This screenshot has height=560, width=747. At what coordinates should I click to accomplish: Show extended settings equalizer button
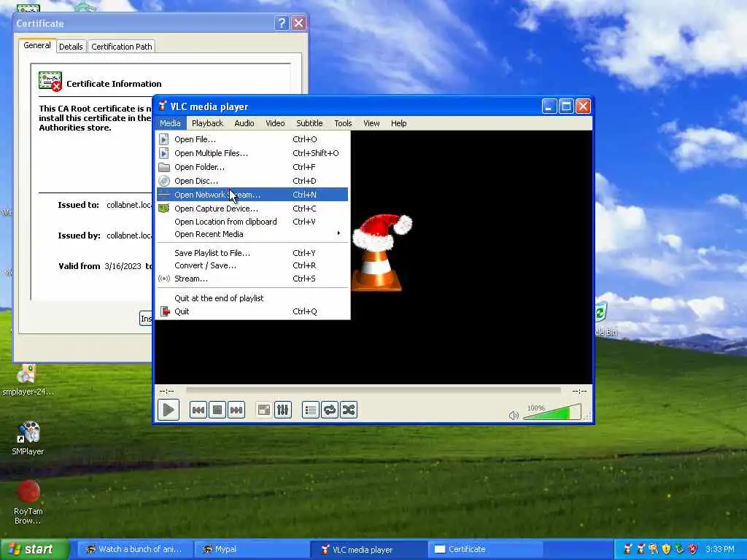pyautogui.click(x=282, y=410)
